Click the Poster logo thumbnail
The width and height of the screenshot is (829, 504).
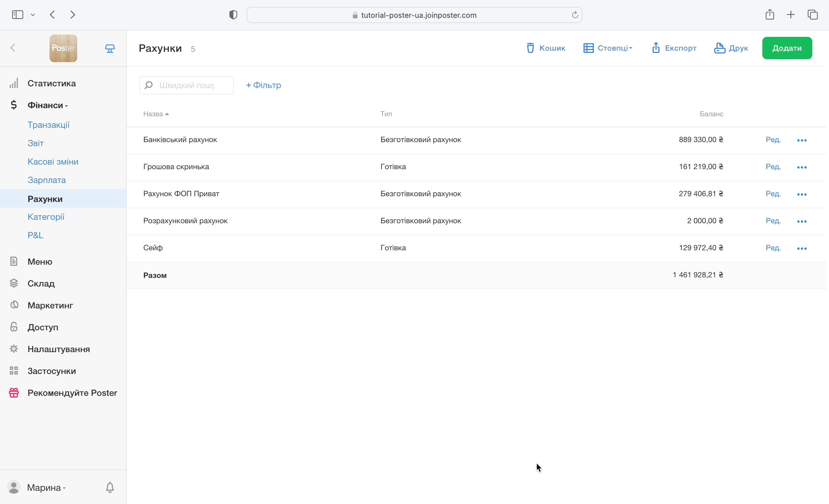pyautogui.click(x=63, y=48)
